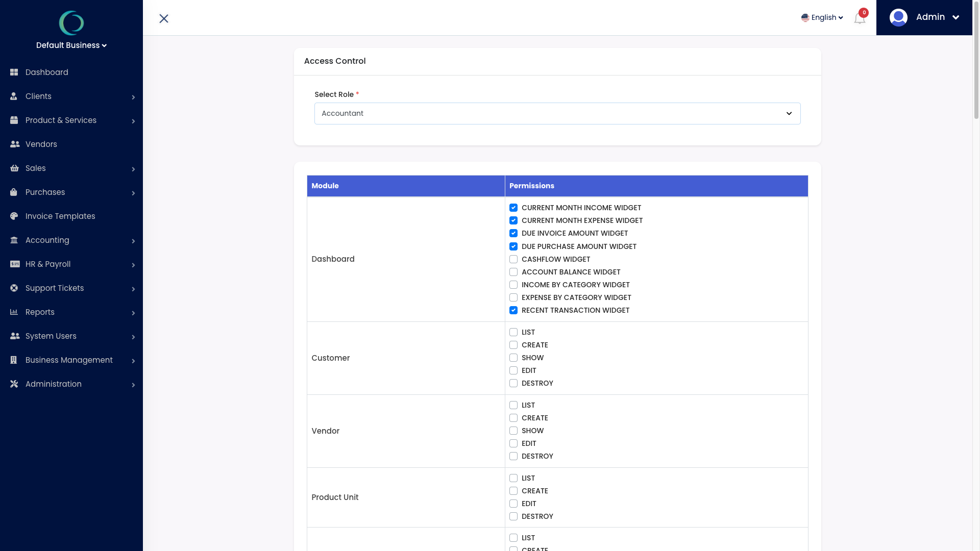
Task: Click the X icon to collapse the sidebar
Action: 164,18
